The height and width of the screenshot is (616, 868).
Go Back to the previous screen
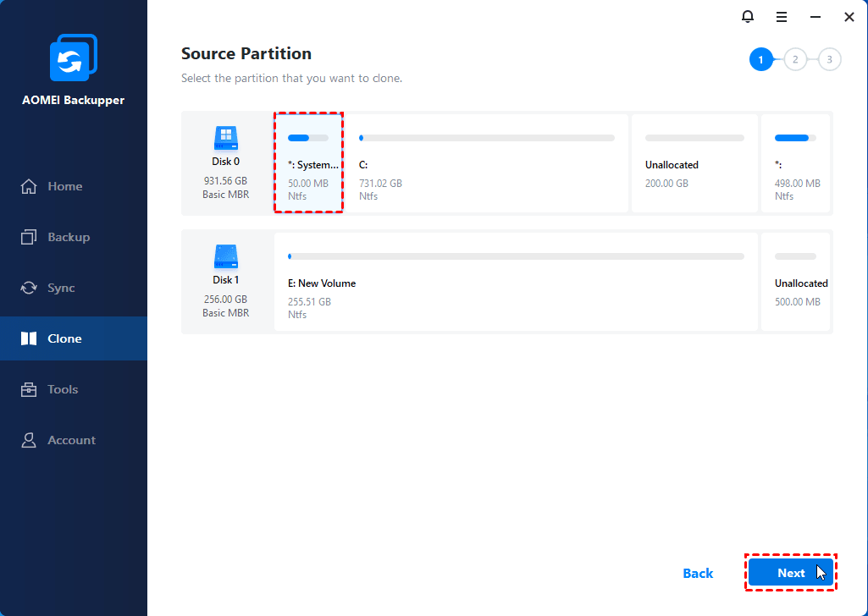698,574
